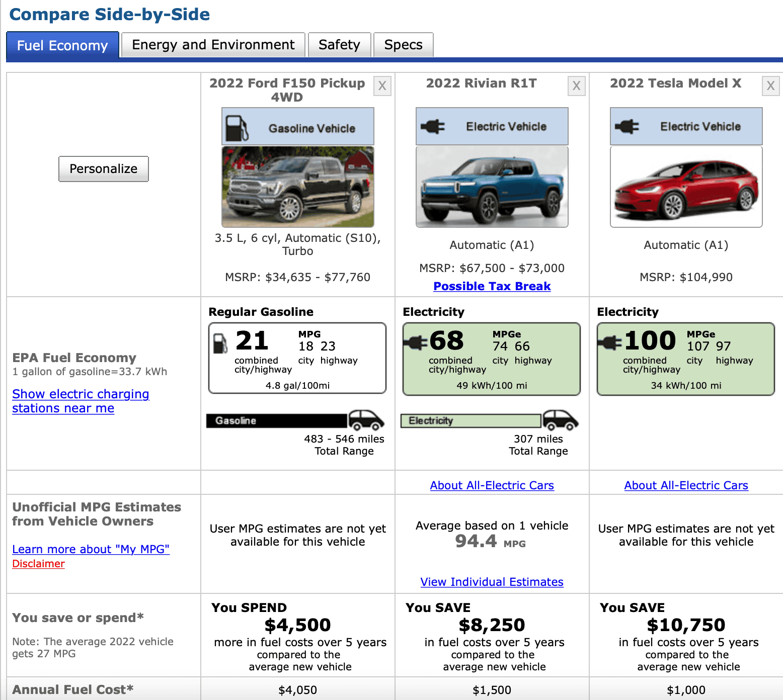The width and height of the screenshot is (783, 700).
Task: View Individual Estimates for the Rivian
Action: [492, 582]
